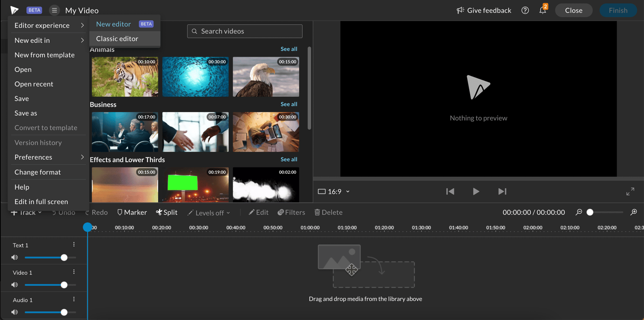
Task: Expand the preview to full screen
Action: tap(631, 192)
